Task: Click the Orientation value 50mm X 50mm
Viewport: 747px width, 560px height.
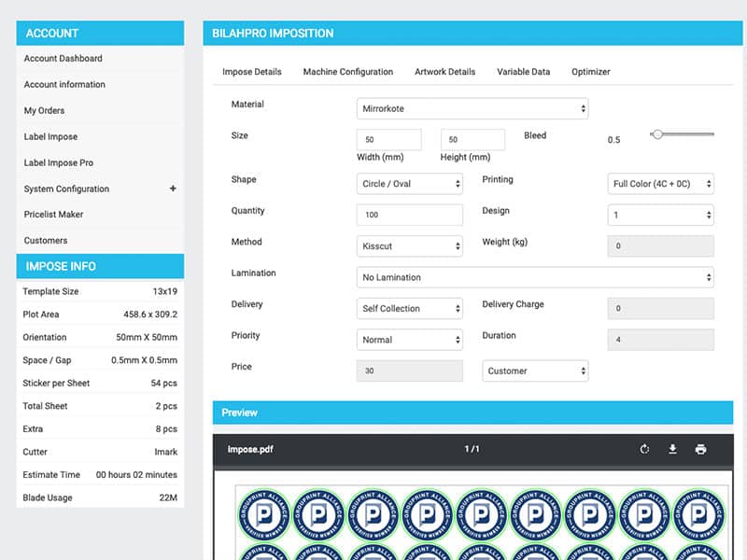Action: pyautogui.click(x=147, y=337)
